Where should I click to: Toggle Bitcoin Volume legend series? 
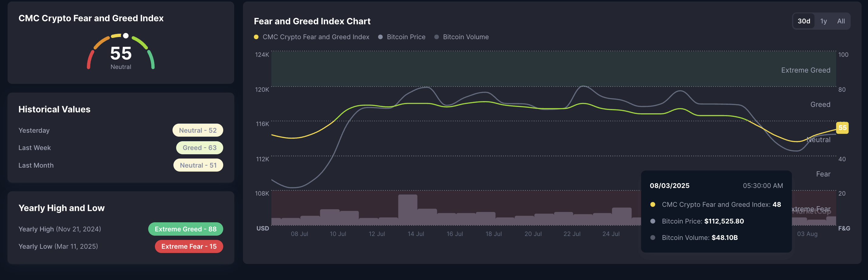[461, 37]
